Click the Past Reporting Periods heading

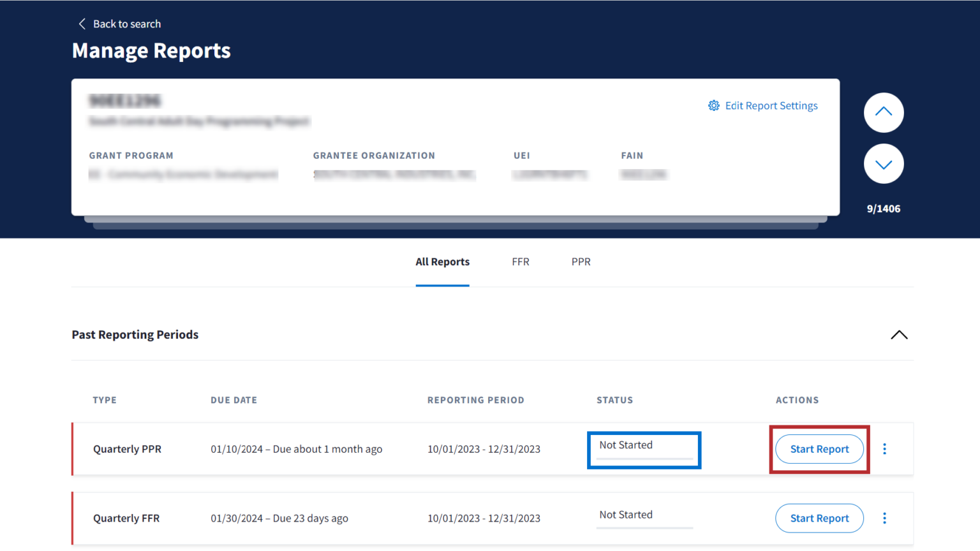point(135,335)
